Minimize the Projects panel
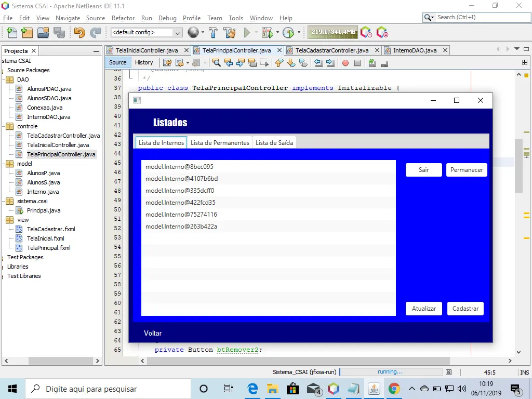Viewport: 532px width, 399px height. [96, 51]
